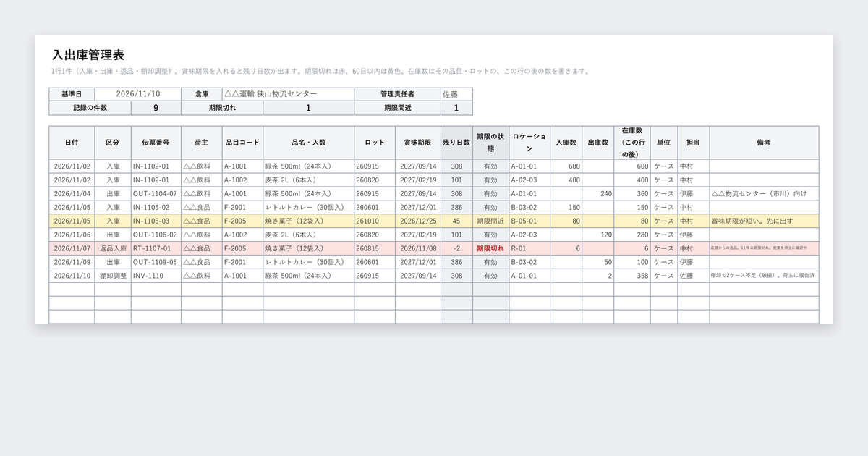This screenshot has height=456, width=868.
Task: Select the 入庫数 column header
Action: (x=566, y=143)
